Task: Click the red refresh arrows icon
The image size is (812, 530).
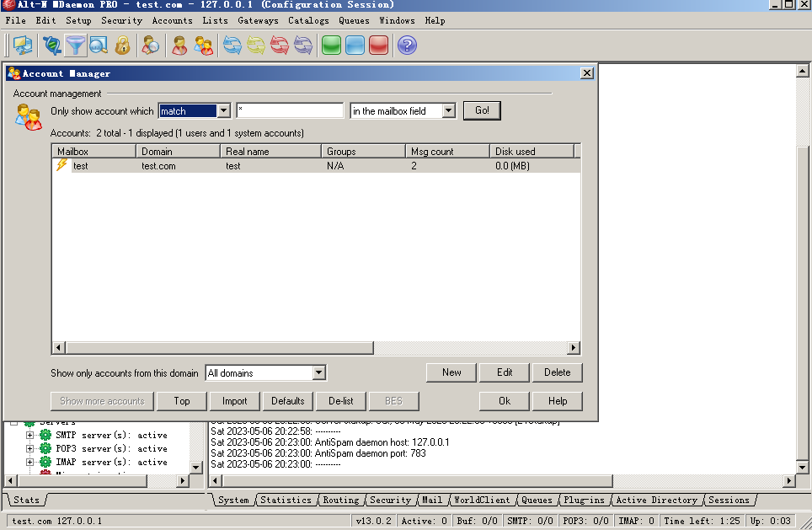Action: point(280,45)
